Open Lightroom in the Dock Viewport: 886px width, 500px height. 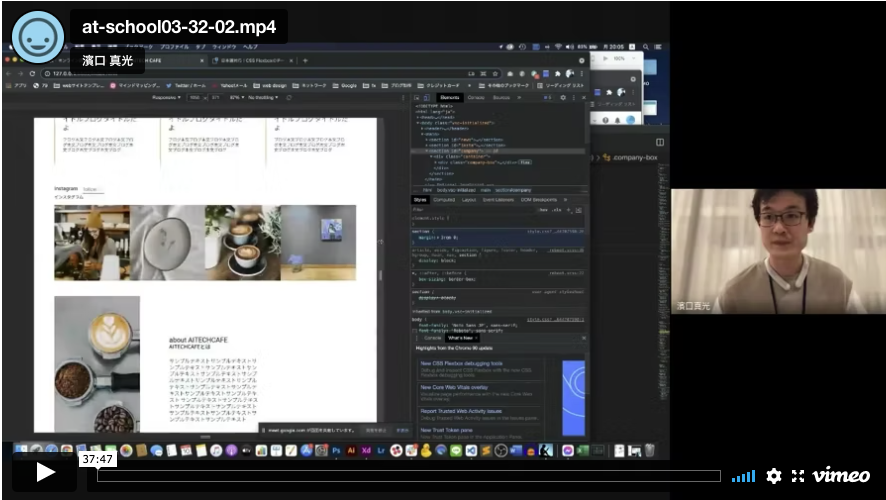381,451
